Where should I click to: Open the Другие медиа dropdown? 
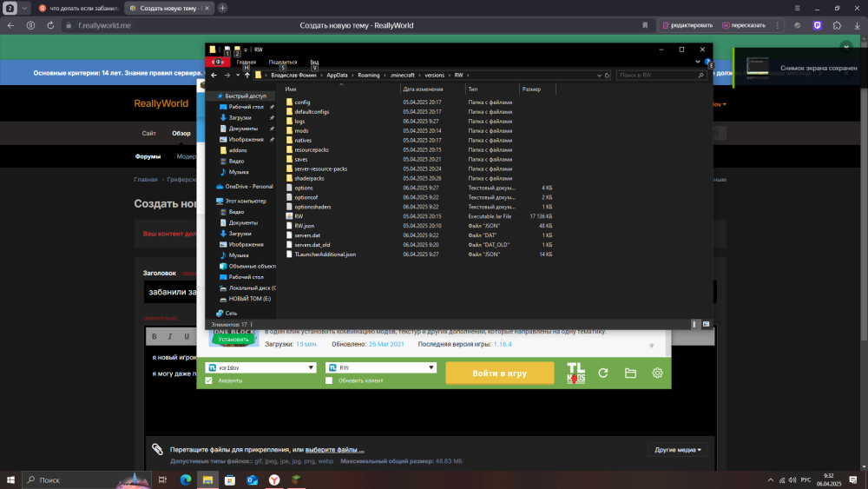coord(678,450)
